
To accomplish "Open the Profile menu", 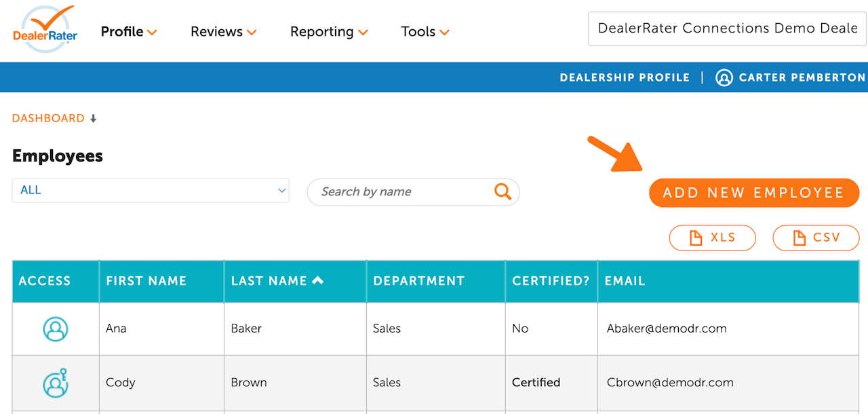I will pyautogui.click(x=129, y=32).
